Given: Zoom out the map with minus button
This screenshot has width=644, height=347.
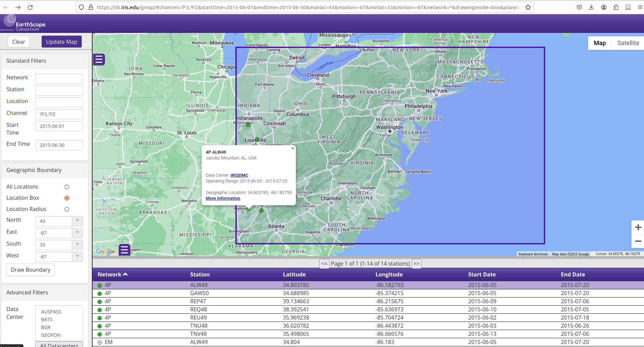Looking at the screenshot, I should click(x=638, y=241).
